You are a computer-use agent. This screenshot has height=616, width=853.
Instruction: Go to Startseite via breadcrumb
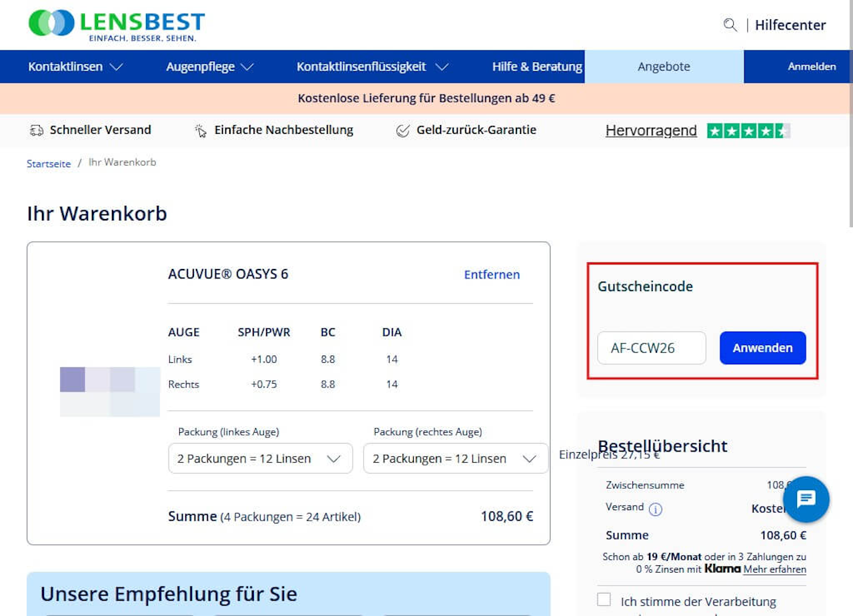tap(49, 164)
